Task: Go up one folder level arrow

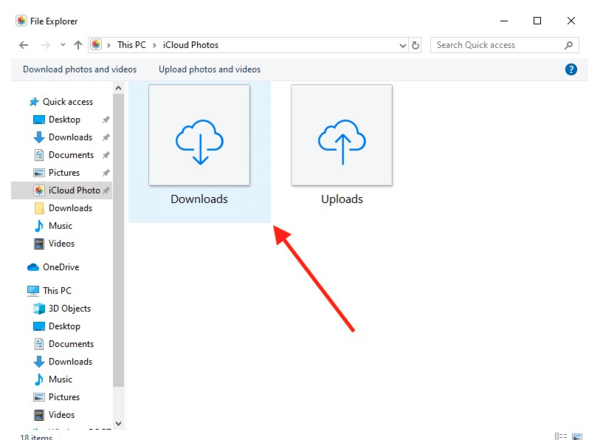Action: (x=78, y=45)
